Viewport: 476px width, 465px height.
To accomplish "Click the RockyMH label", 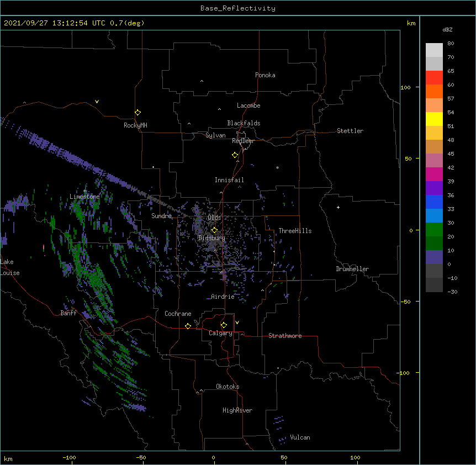I will coord(135,125).
